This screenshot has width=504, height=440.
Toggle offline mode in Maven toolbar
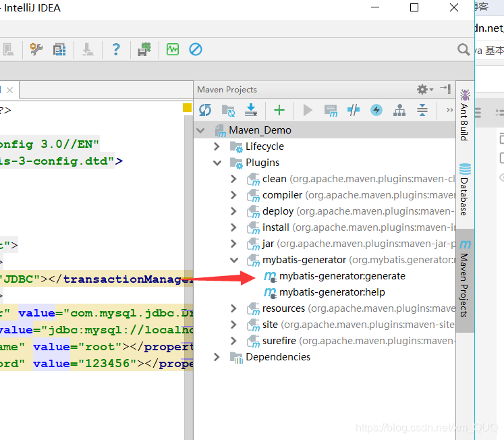pos(354,110)
